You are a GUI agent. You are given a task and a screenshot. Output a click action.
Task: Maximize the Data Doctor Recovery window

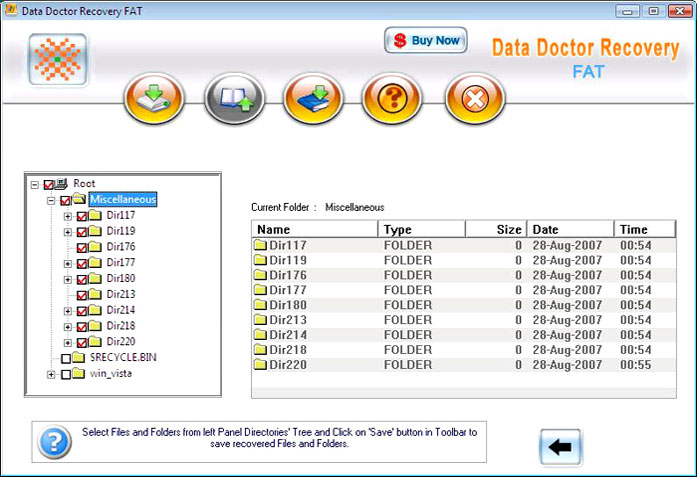pyautogui.click(x=653, y=11)
